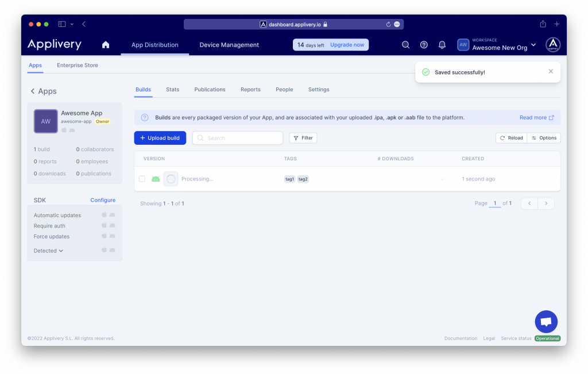The image size is (588, 374).
Task: Open the Device Management tab
Action: click(x=229, y=45)
